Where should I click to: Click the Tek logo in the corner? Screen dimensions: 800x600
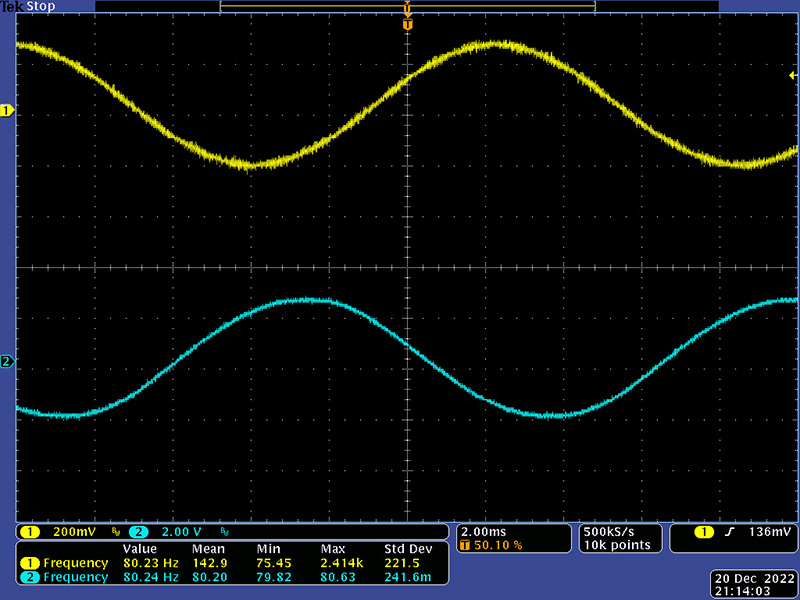click(12, 7)
